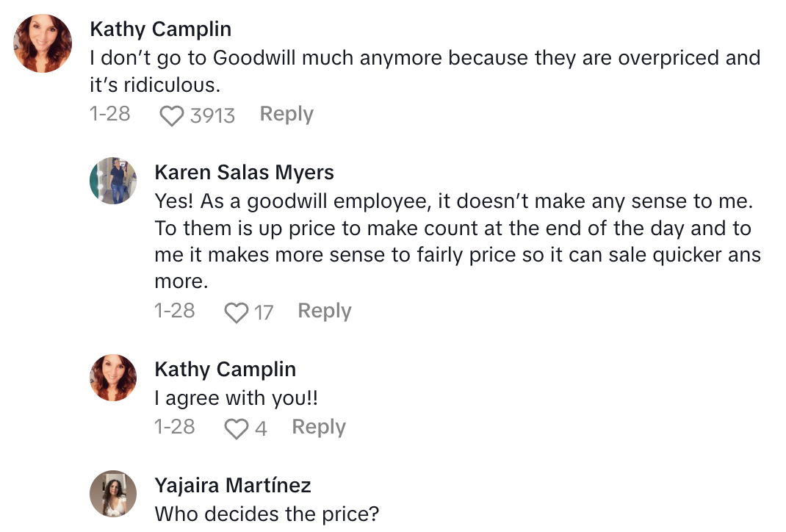Like the "I agree with you!!" reply
Viewport: 786px width, 532px height.
point(236,428)
